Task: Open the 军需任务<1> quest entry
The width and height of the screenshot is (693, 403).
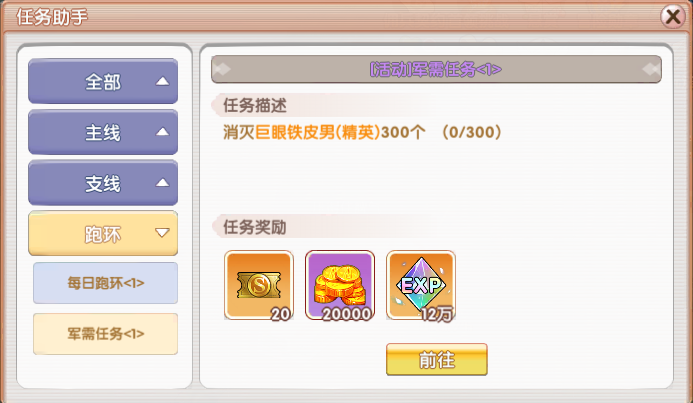Action: (x=106, y=334)
